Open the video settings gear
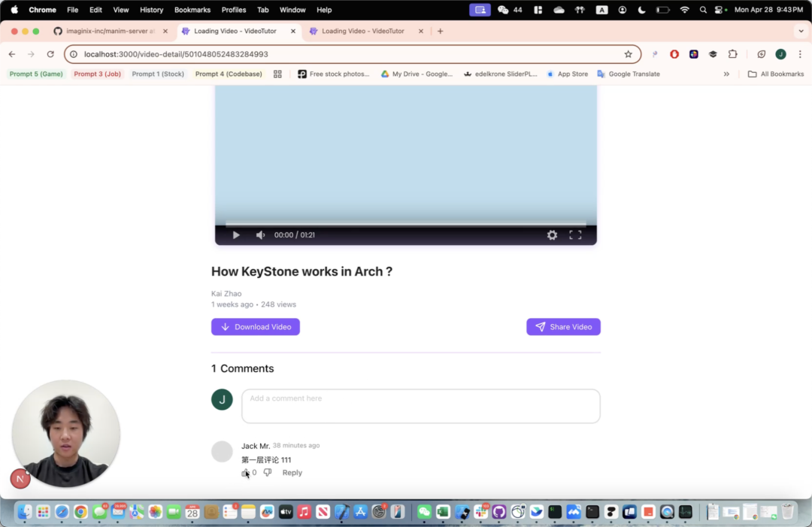This screenshot has height=527, width=812. click(552, 235)
